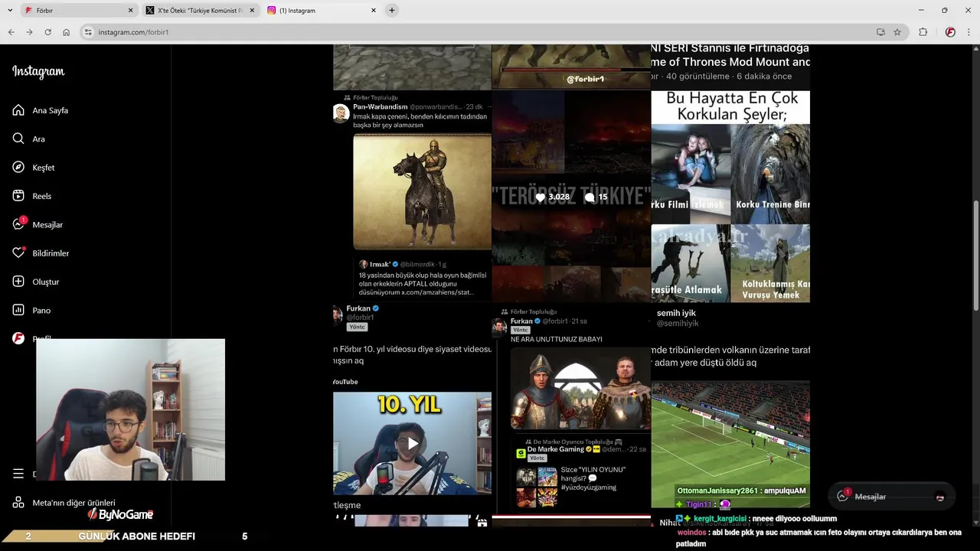Open the horse rider tweet post thumbnail
Viewport: 980px width, 551px height.
click(x=412, y=197)
